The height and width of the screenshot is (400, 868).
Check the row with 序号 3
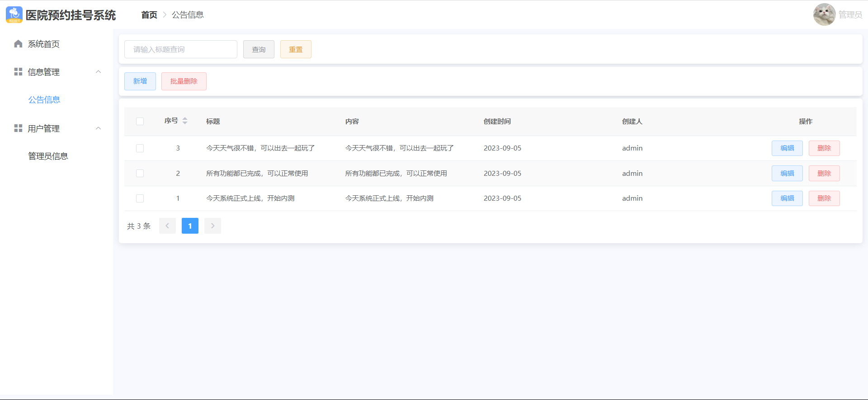click(140, 148)
